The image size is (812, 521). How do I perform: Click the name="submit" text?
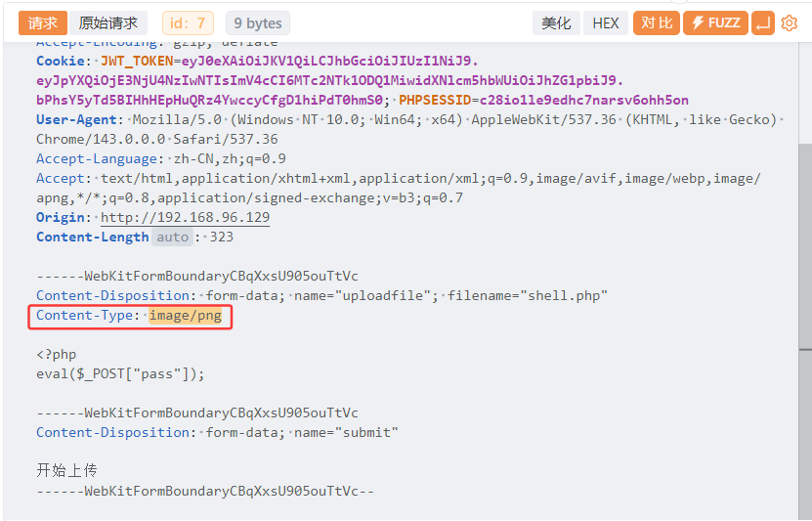[x=346, y=432]
